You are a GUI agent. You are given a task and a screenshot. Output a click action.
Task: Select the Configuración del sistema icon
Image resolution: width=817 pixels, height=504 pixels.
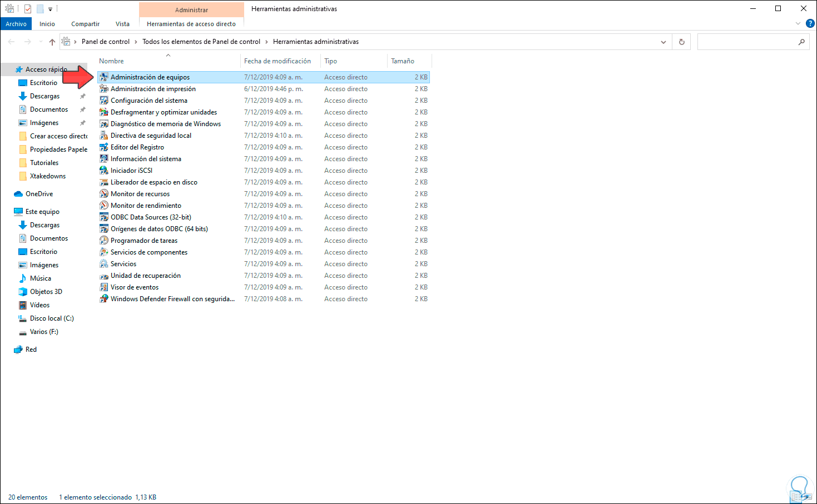(x=104, y=101)
